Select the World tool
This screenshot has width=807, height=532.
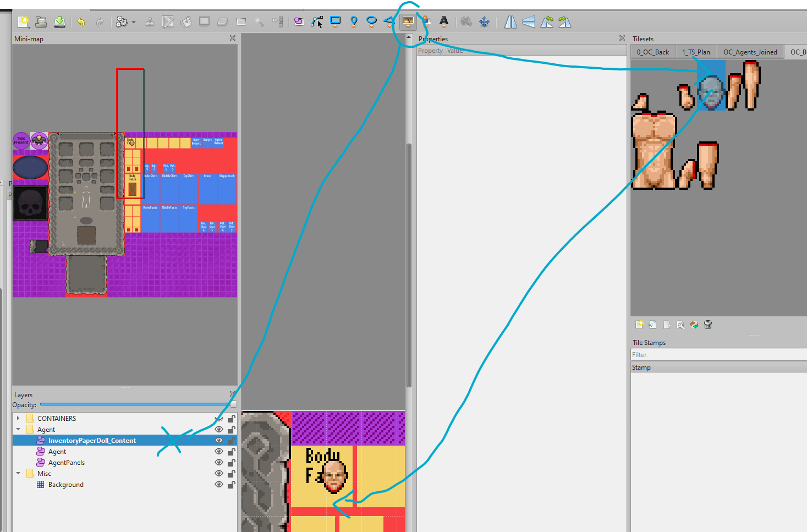(x=466, y=22)
